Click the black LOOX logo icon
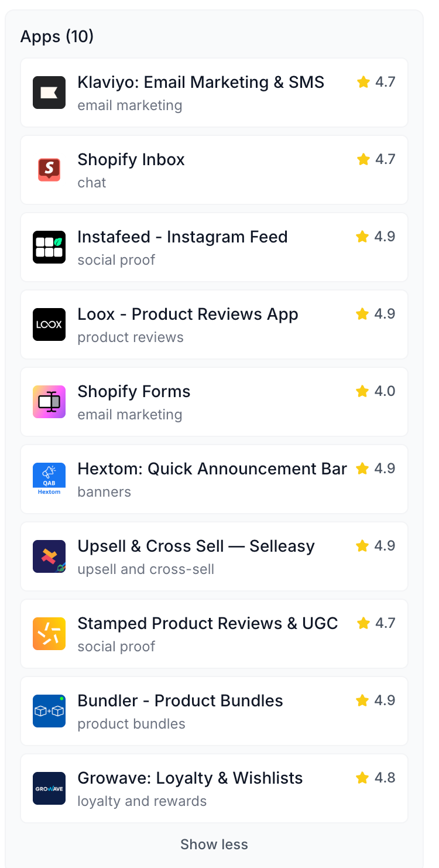 [49, 324]
